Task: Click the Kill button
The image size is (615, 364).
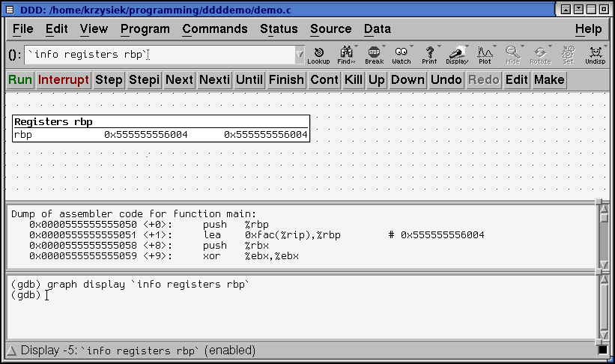Action: click(354, 80)
